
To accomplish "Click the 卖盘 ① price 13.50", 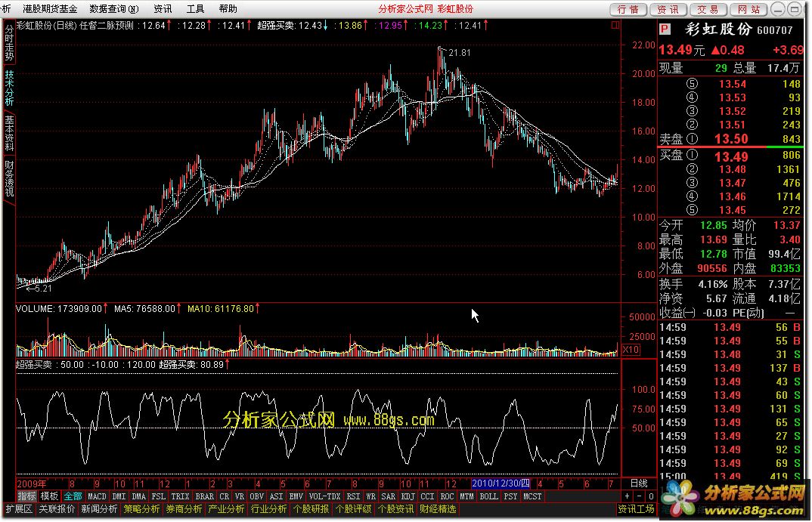I will 731,139.
